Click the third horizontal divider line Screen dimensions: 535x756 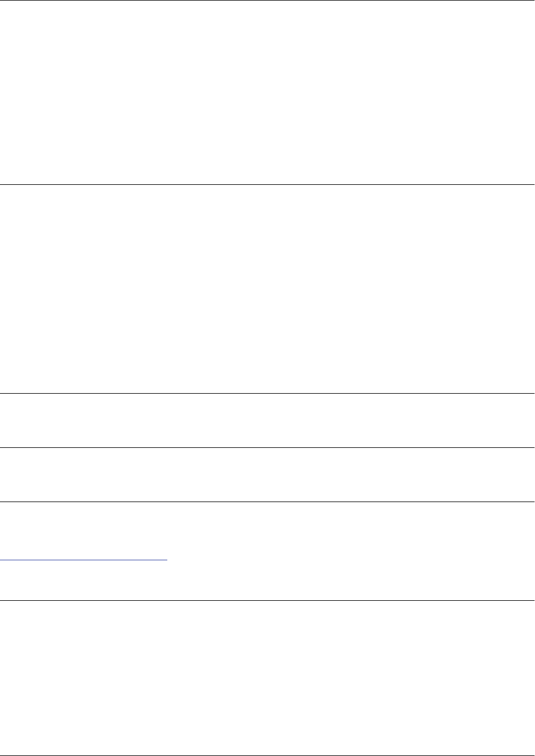coord(267,393)
